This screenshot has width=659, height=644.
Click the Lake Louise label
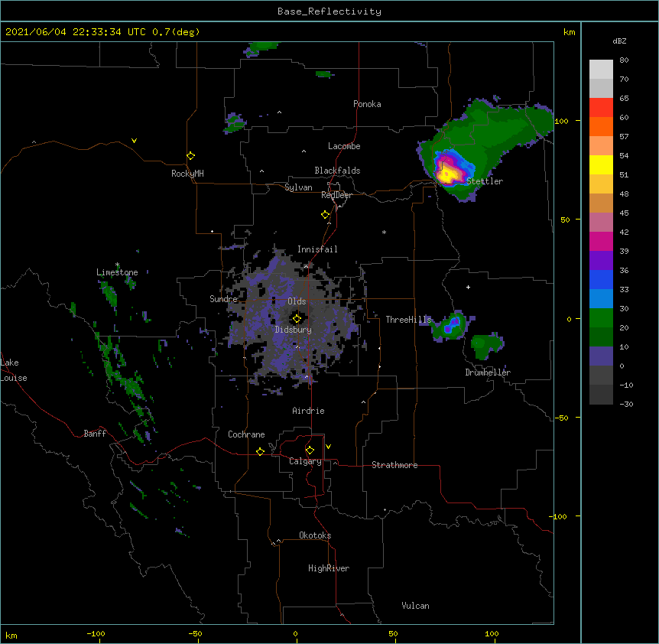click(14, 370)
